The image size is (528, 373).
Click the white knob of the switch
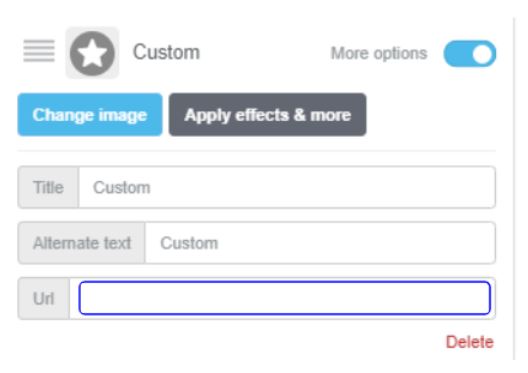tap(482, 54)
